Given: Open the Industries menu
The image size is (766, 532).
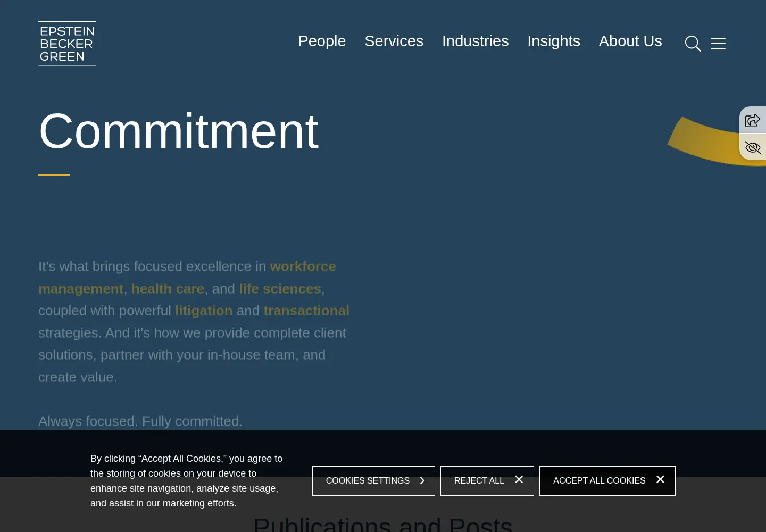Looking at the screenshot, I should coord(475,41).
